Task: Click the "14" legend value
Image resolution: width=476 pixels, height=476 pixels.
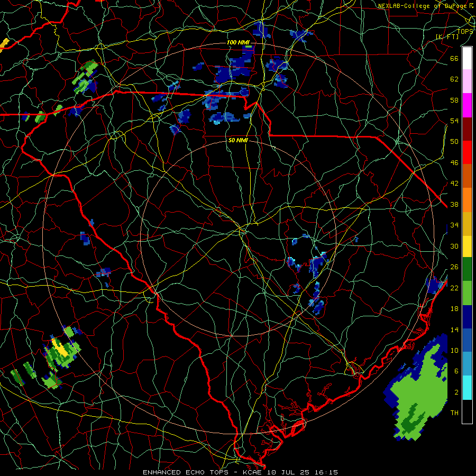Action: pos(454,329)
